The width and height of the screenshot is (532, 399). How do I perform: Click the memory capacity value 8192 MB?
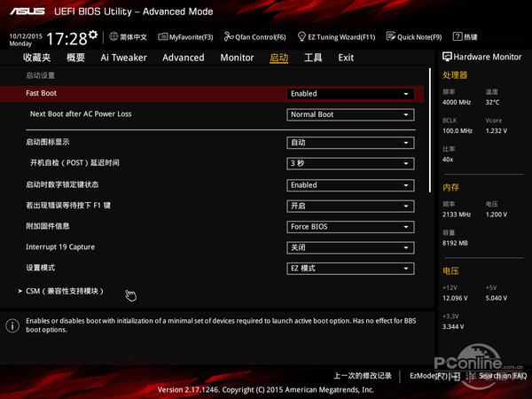pyautogui.click(x=455, y=243)
